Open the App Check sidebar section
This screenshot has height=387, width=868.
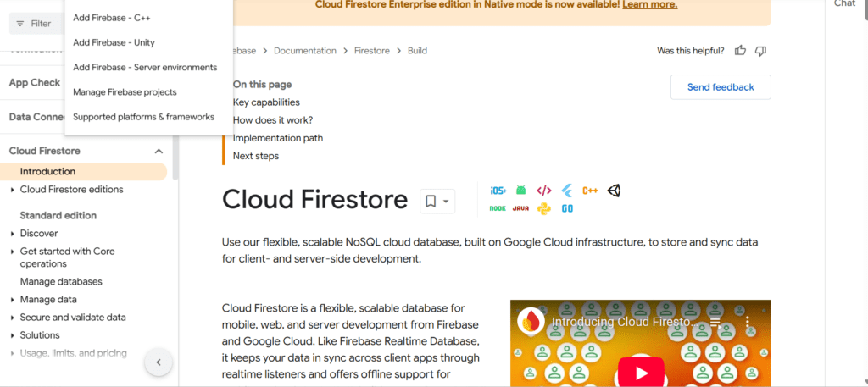(34, 83)
